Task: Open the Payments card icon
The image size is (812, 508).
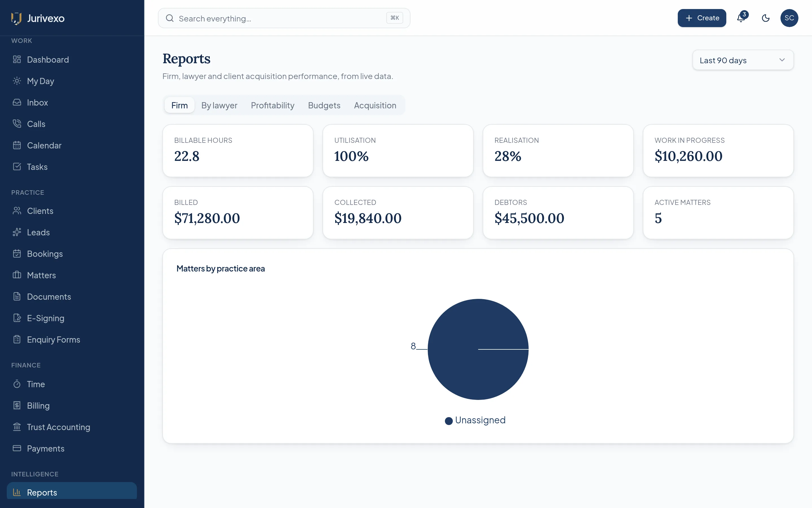Action: tap(17, 449)
